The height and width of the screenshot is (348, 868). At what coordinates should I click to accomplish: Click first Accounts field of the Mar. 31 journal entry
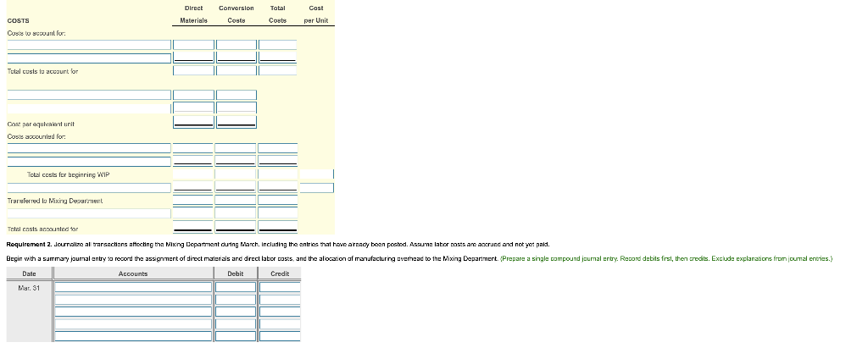tap(133, 287)
